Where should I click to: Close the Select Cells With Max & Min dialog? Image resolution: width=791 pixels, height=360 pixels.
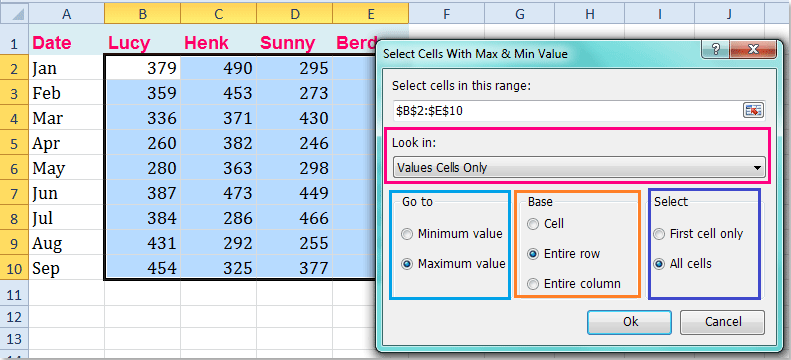[x=753, y=49]
